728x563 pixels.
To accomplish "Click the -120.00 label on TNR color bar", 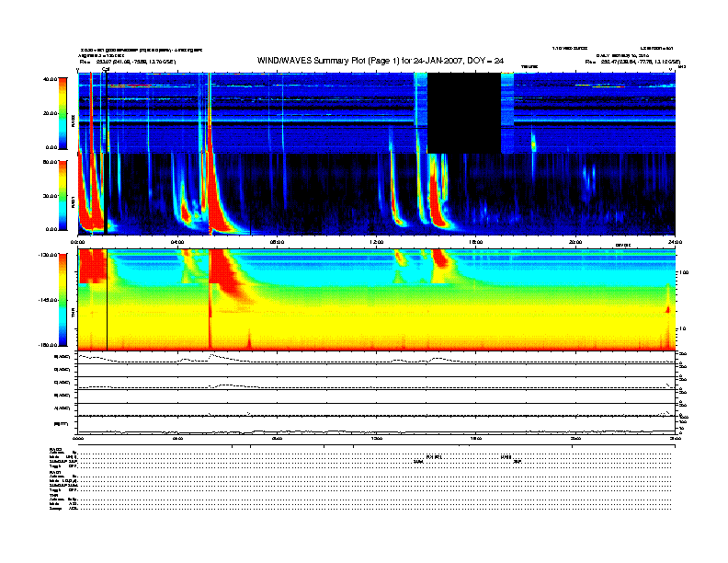I will 49,255.
